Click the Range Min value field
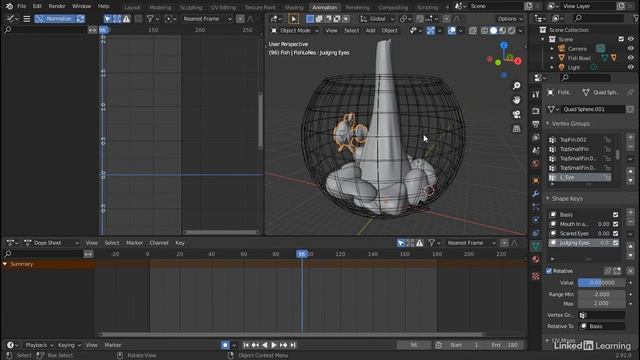Image resolution: width=640 pixels, height=360 pixels. 602,294
